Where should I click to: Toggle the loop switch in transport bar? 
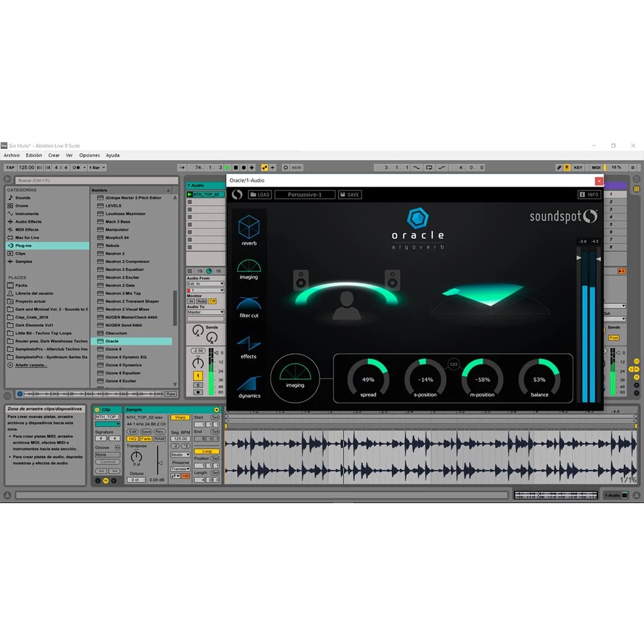(x=429, y=167)
